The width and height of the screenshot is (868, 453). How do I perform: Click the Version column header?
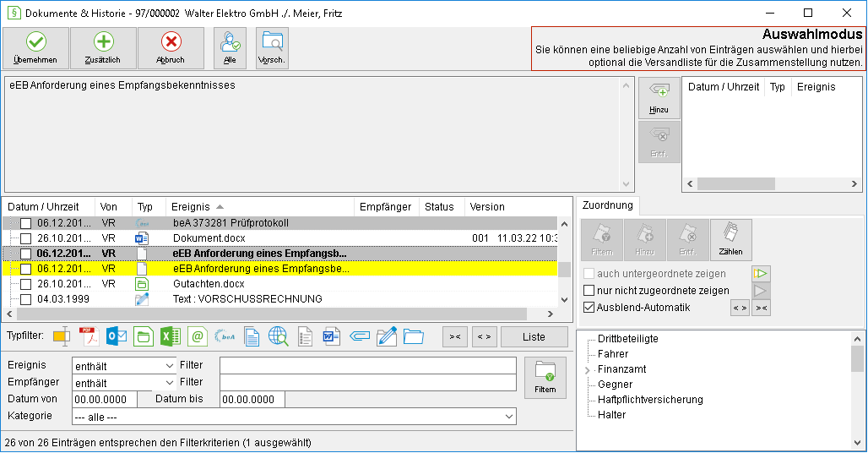tap(512, 206)
